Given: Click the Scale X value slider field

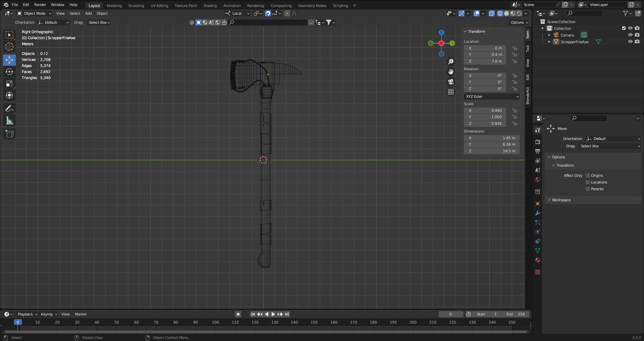Looking at the screenshot, I should [x=485, y=111].
